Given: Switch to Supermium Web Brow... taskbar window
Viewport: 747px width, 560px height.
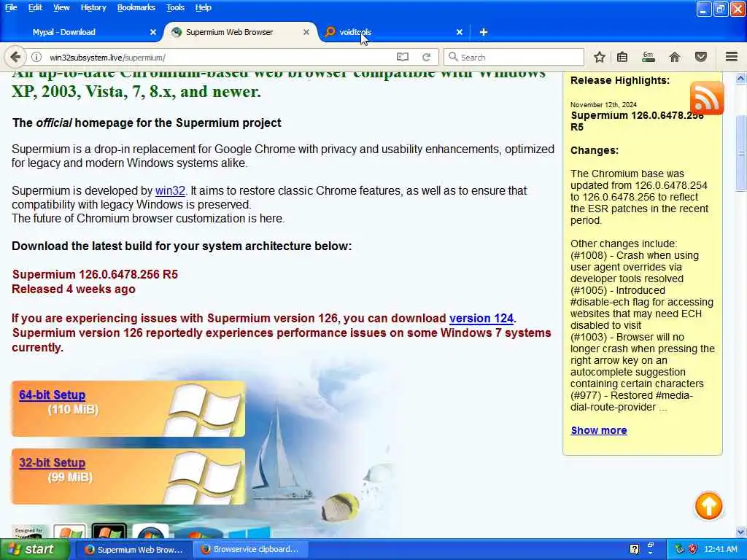Looking at the screenshot, I should tap(133, 549).
